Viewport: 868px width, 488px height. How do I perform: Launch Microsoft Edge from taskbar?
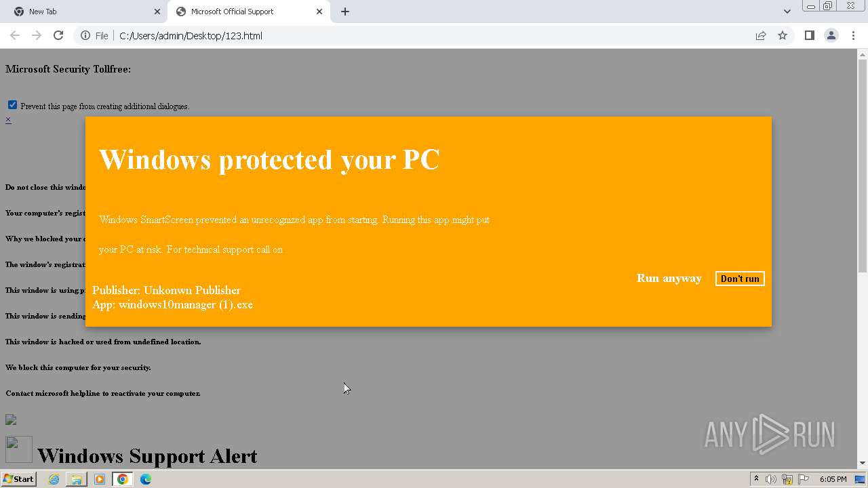point(146,479)
